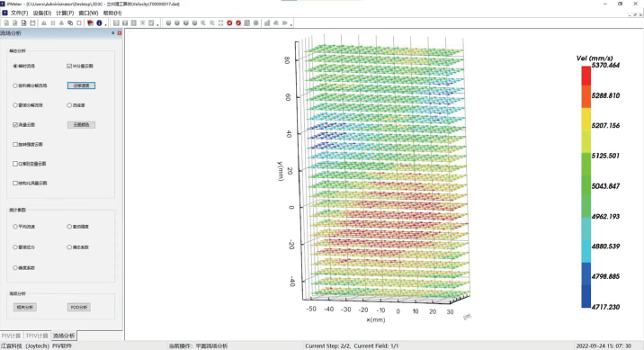
Task: Select the 平均流速 radio button
Action: click(x=15, y=227)
